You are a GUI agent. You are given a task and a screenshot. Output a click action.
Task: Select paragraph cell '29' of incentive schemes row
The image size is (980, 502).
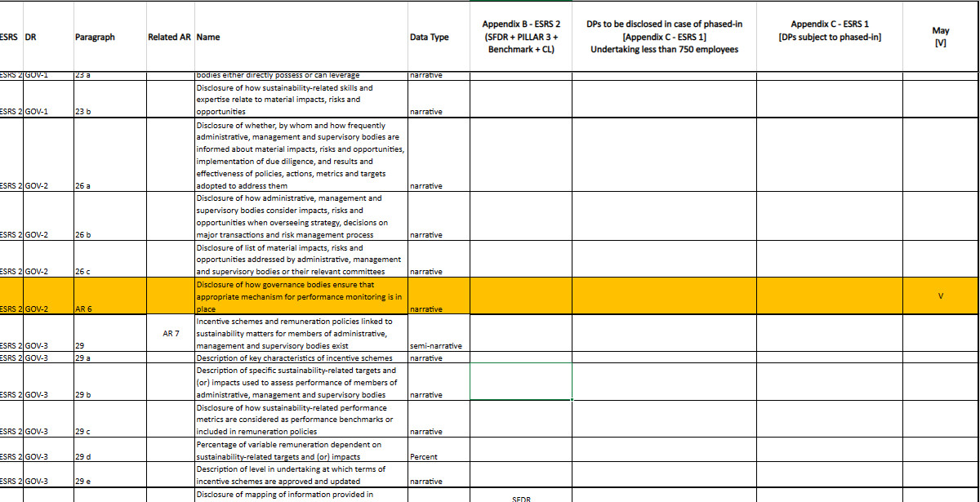tap(109, 333)
